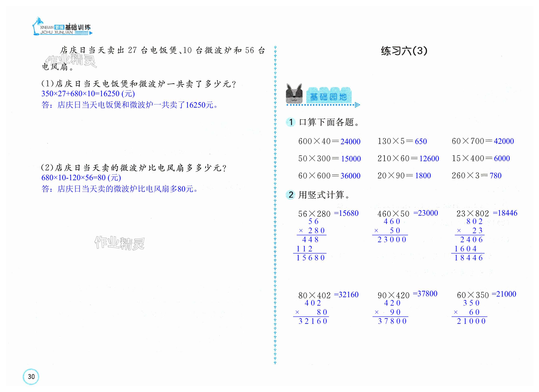Click the circled page number 30
539x392 pixels.
(x=31, y=376)
